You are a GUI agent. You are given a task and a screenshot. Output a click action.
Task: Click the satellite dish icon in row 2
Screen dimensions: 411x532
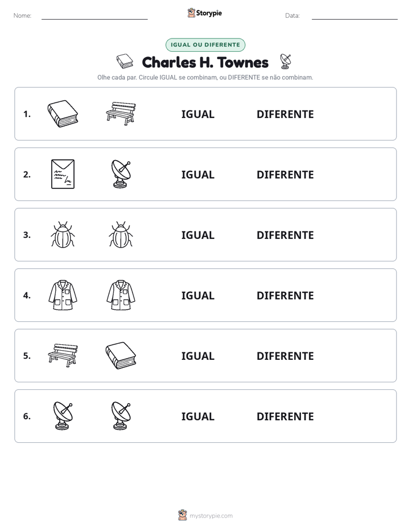point(121,174)
